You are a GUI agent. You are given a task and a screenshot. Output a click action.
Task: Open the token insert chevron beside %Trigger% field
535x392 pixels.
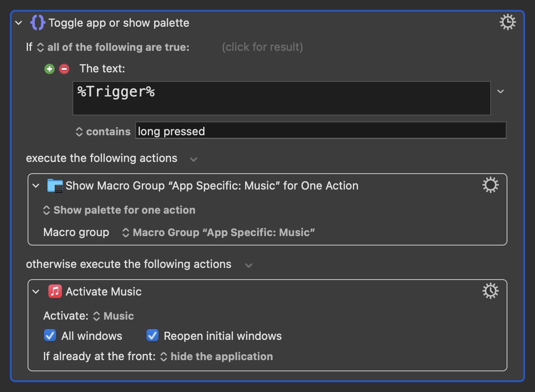pyautogui.click(x=501, y=91)
